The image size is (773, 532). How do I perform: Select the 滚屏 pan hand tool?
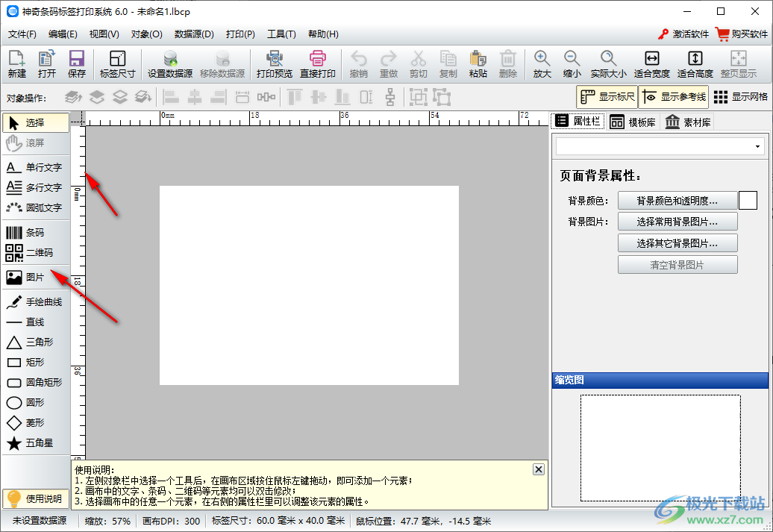tap(36, 143)
